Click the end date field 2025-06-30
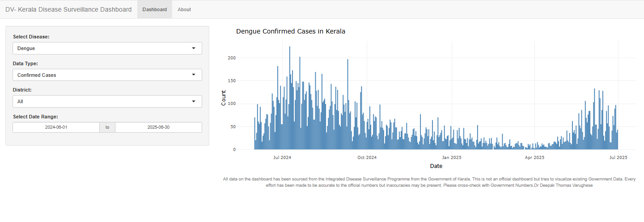Image resolution: width=644 pixels, height=222 pixels. [x=158, y=127]
